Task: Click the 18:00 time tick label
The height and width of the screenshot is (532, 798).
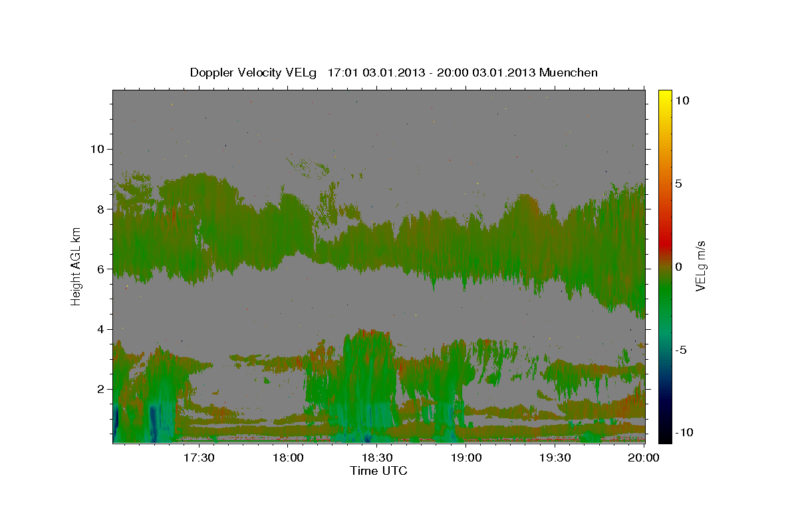Action: 288,458
